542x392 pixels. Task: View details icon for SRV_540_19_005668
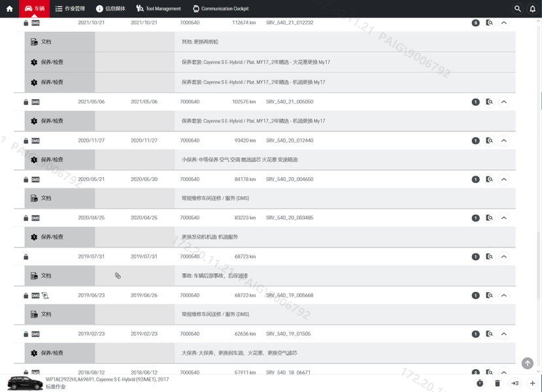click(490, 295)
